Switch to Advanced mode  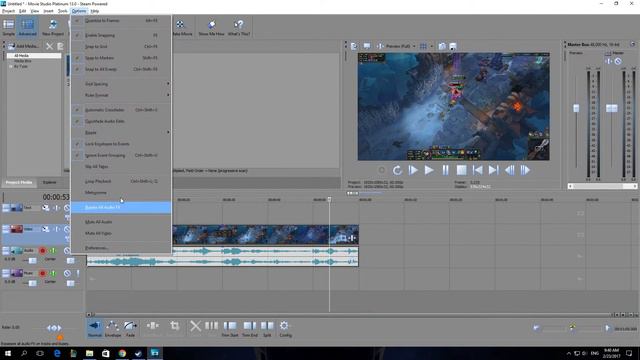coord(28,27)
